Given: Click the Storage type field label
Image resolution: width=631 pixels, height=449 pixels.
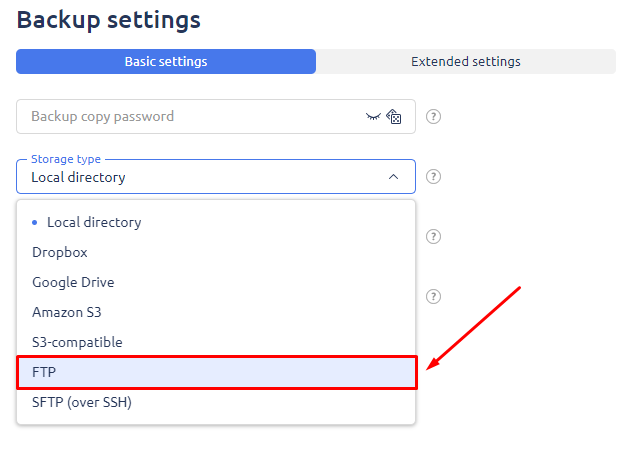Looking at the screenshot, I should 65,159.
